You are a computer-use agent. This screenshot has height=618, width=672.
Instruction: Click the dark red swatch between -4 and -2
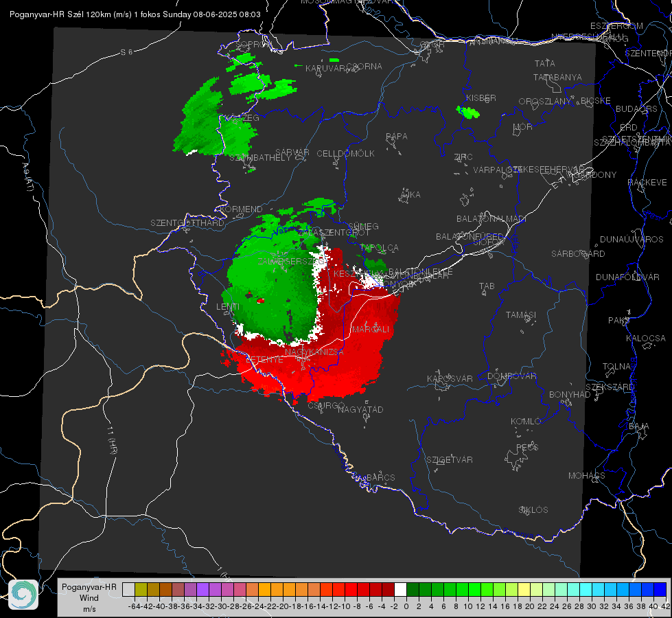[x=388, y=589]
